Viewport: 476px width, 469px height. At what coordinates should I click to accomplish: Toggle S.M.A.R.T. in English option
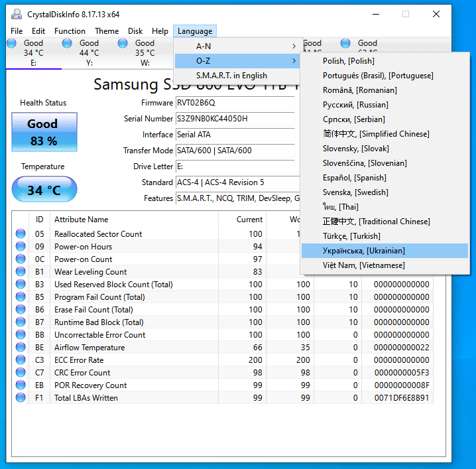click(x=237, y=76)
